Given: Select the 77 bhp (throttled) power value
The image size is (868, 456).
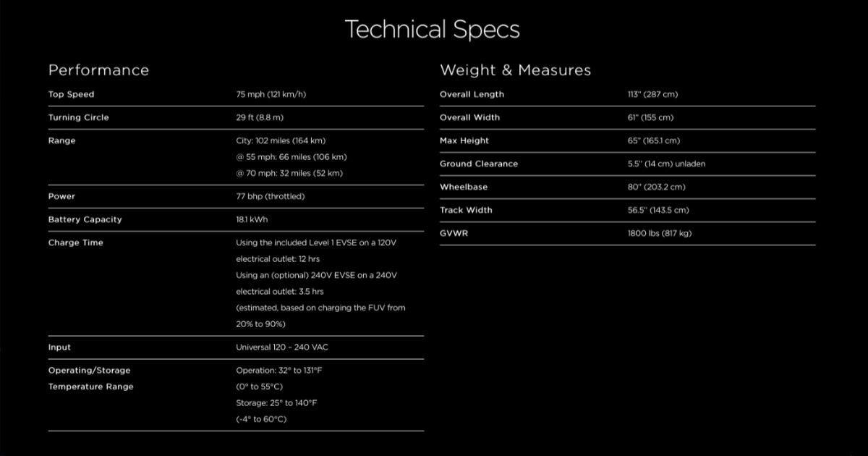Looking at the screenshot, I should tap(271, 196).
